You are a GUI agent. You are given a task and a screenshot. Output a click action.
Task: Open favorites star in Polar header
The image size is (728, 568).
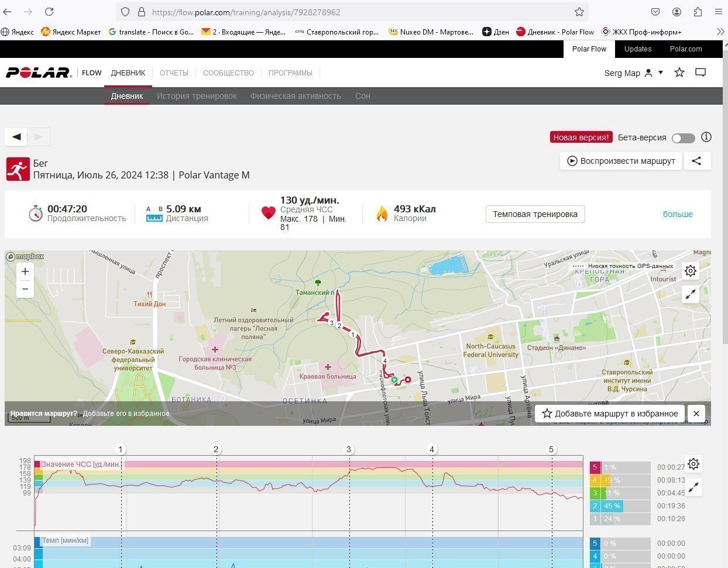click(679, 73)
